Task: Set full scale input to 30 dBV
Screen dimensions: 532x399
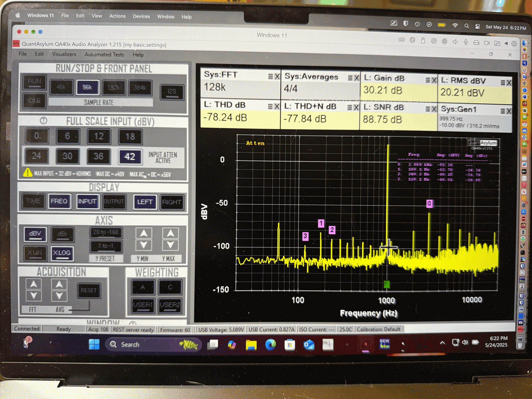Action: click(68, 156)
